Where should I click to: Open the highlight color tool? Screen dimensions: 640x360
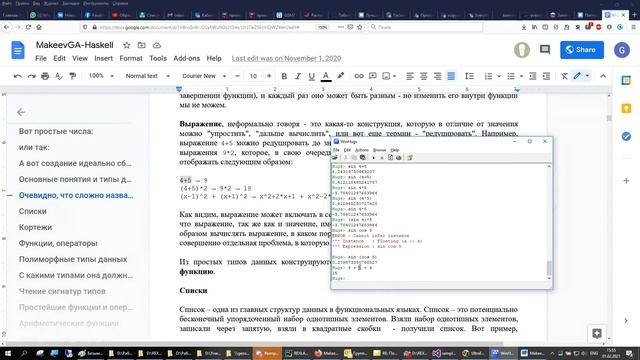point(340,76)
